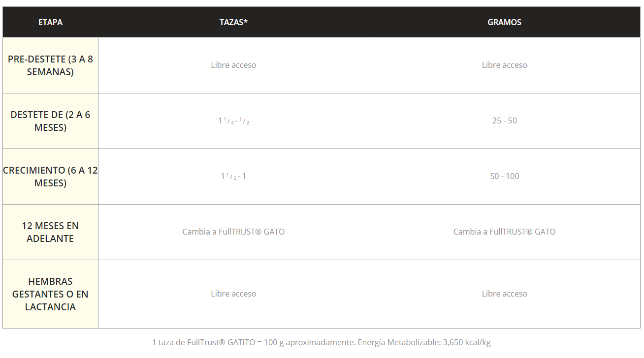The width and height of the screenshot is (644, 358).
Task: Click Libre acceso in pre-destete gramos cell
Action: 504,65
